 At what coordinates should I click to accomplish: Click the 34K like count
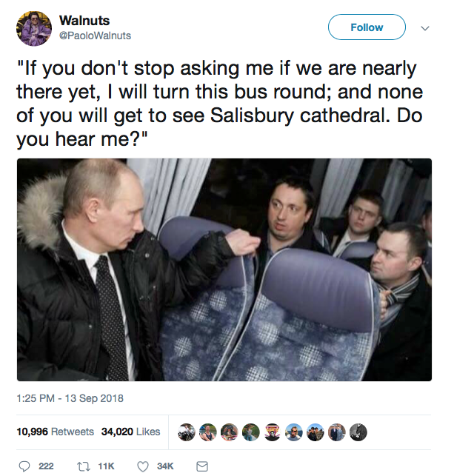click(165, 466)
